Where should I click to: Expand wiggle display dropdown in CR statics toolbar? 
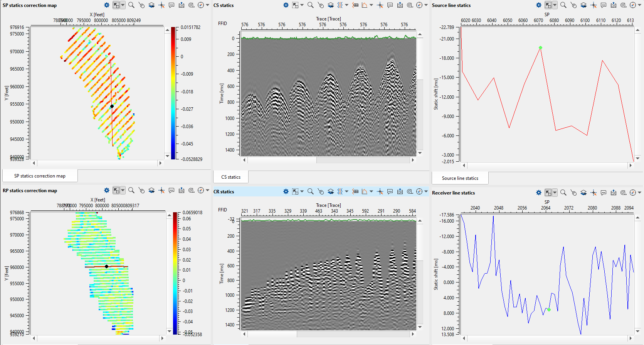click(346, 192)
